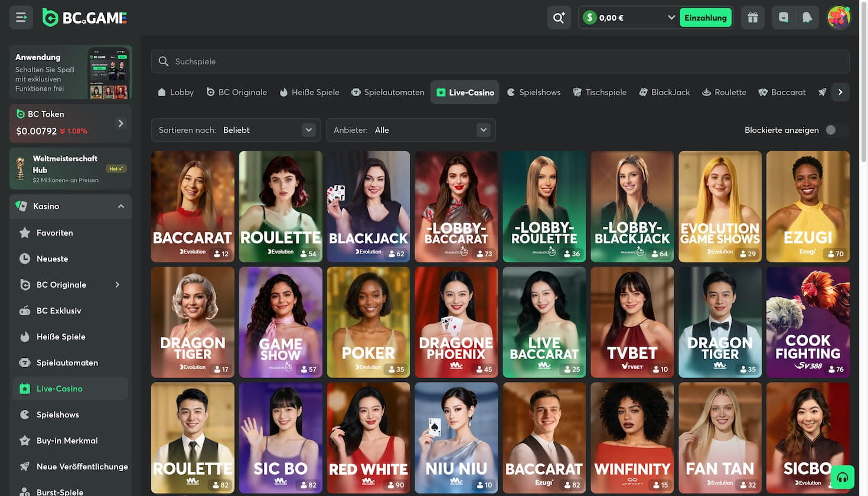Open the Cook Fighting game card
The height and width of the screenshot is (496, 868).
point(808,322)
